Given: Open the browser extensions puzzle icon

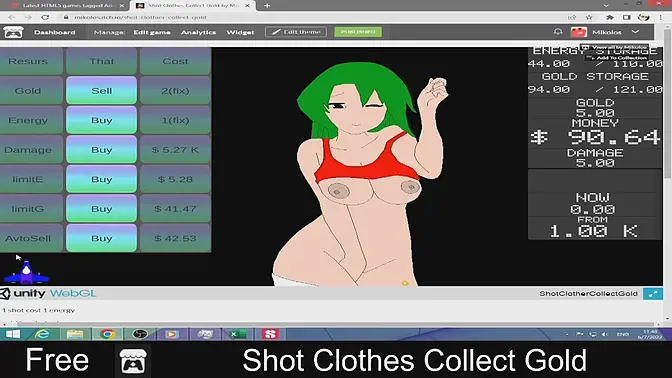Looking at the screenshot, I should (609, 18).
